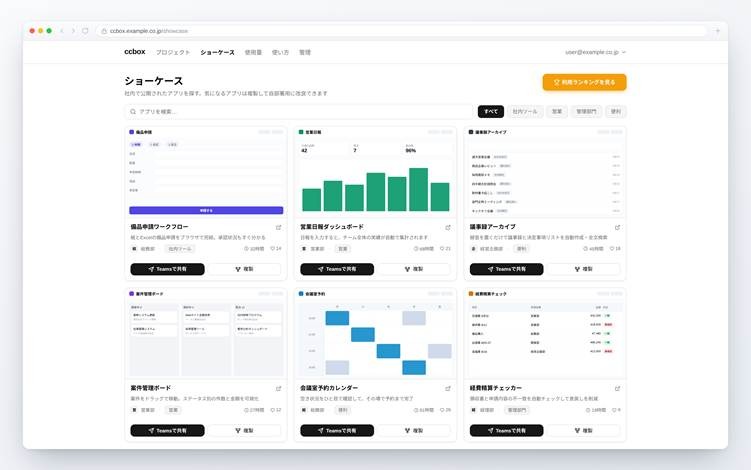Go to 使用量 nav item

(253, 52)
